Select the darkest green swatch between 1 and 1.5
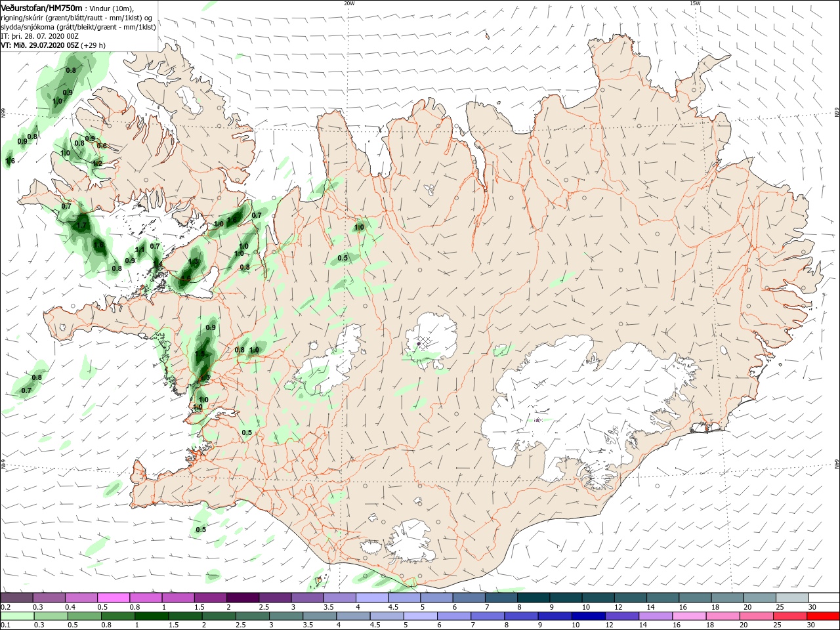The height and width of the screenshot is (630, 840). 152,616
